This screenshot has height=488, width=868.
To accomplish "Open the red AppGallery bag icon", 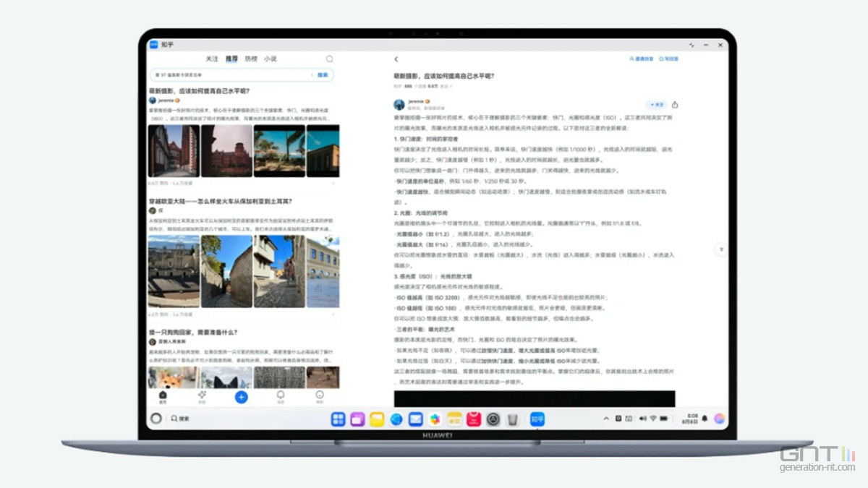I will click(474, 419).
